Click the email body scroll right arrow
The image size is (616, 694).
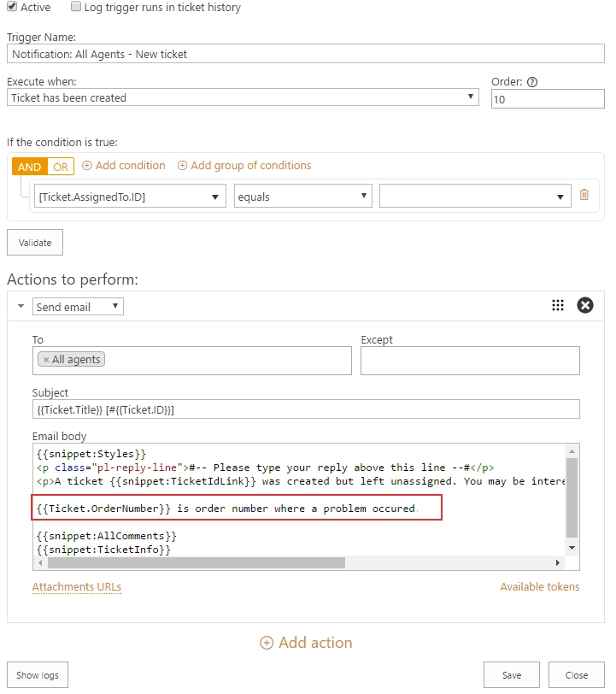(x=558, y=563)
